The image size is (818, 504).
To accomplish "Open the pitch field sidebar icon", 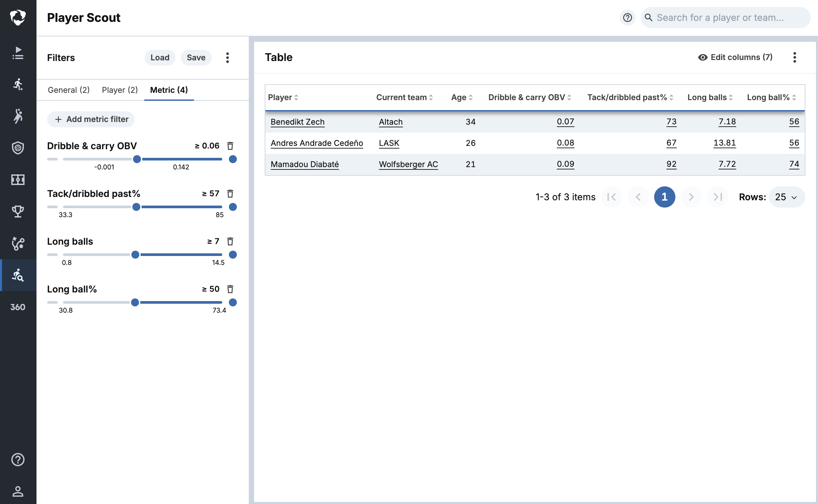I will [18, 180].
